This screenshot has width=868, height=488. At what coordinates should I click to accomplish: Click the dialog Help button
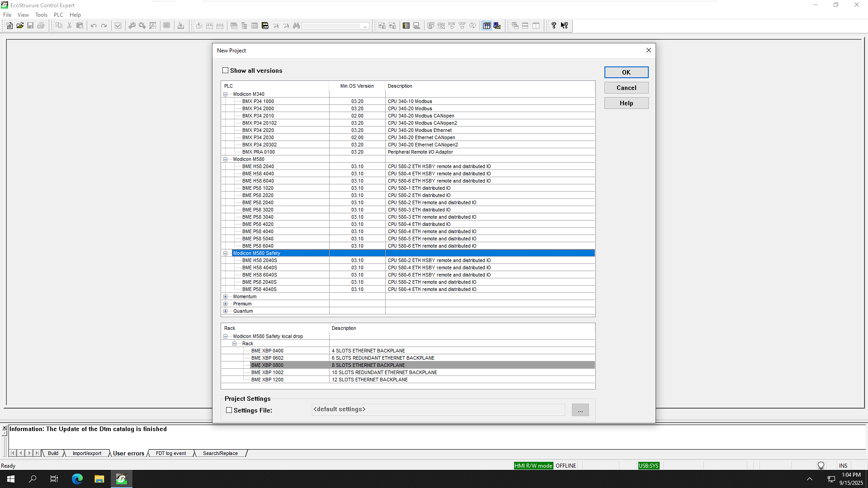(x=626, y=103)
